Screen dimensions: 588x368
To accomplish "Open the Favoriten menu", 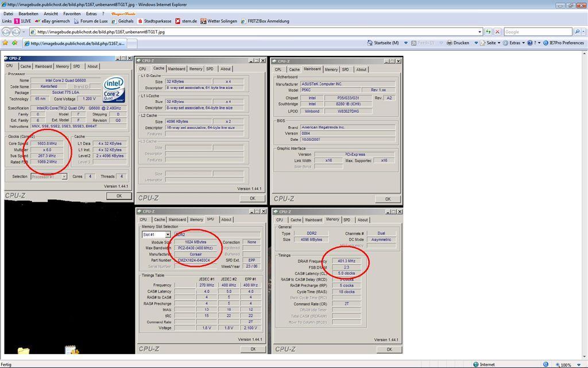I will point(72,14).
